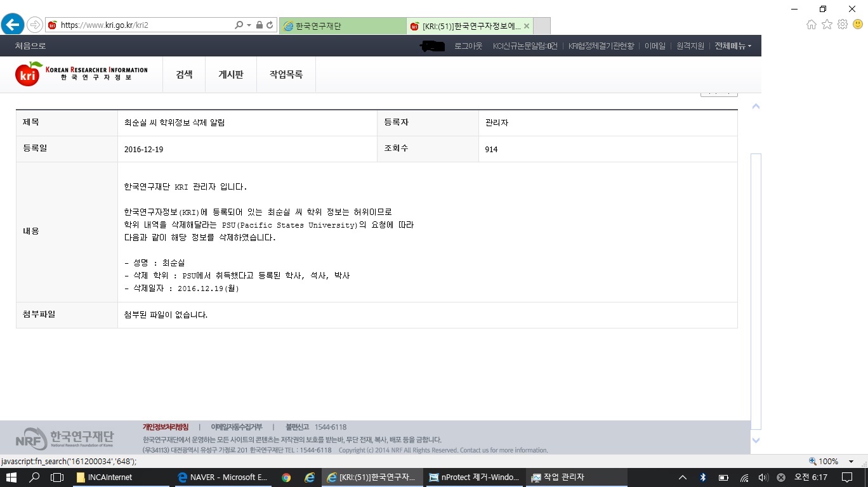Open the 게시판 menu
Image resolution: width=868 pixels, height=487 pixels.
click(x=231, y=74)
